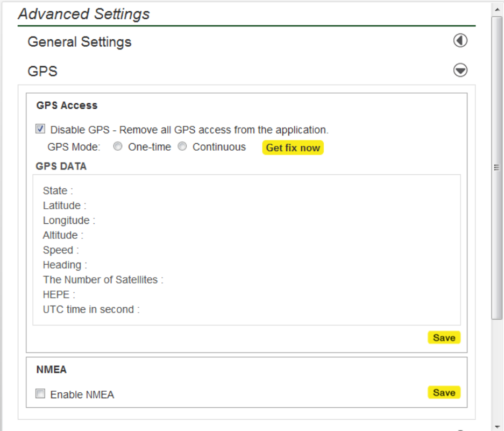
Task: Click the NMEA panel heading
Action: tap(52, 370)
